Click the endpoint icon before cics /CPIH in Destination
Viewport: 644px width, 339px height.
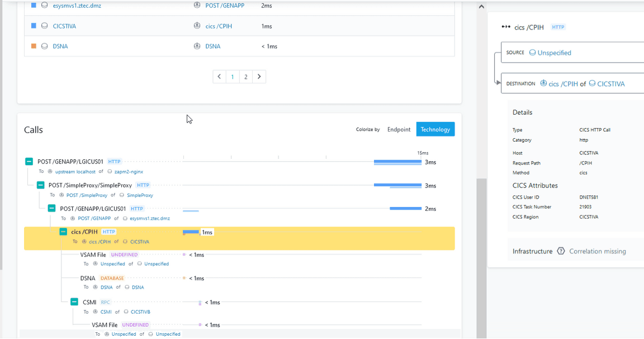[x=543, y=83]
